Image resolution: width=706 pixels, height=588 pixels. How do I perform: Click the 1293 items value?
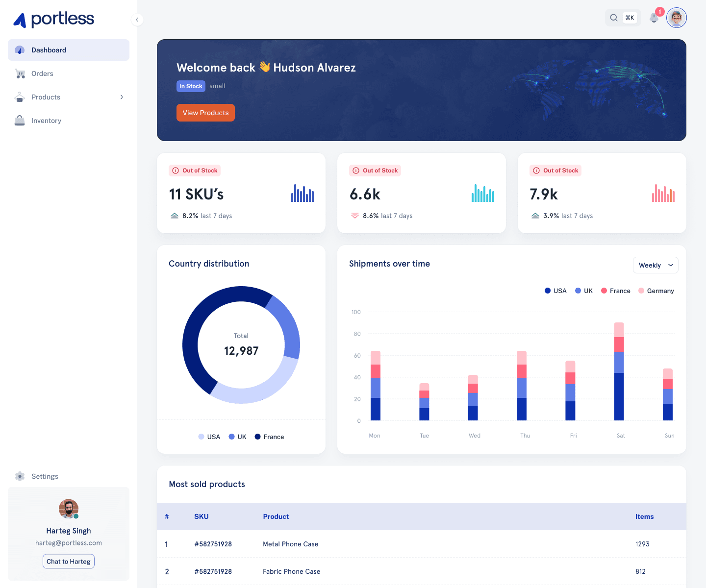pyautogui.click(x=642, y=544)
